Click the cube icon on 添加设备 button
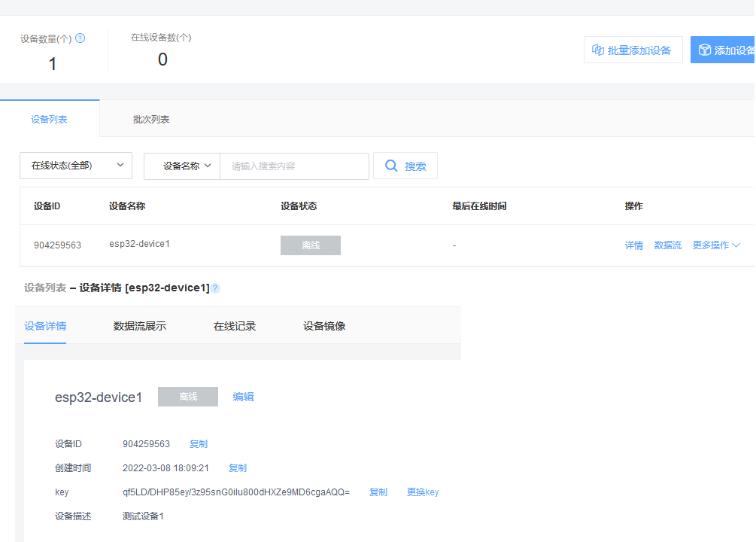756x542 pixels. 703,49
